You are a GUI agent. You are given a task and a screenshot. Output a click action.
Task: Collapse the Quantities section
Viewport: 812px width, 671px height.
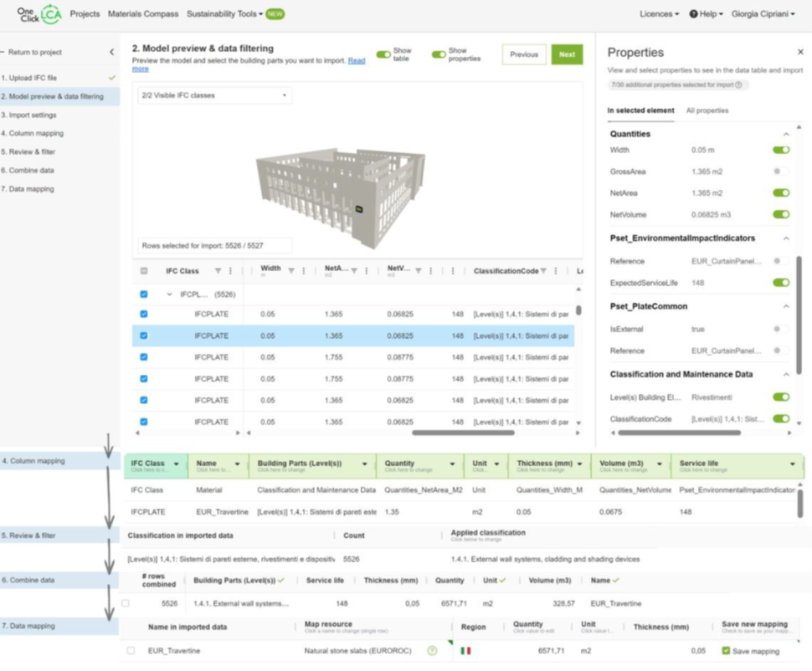click(x=786, y=134)
